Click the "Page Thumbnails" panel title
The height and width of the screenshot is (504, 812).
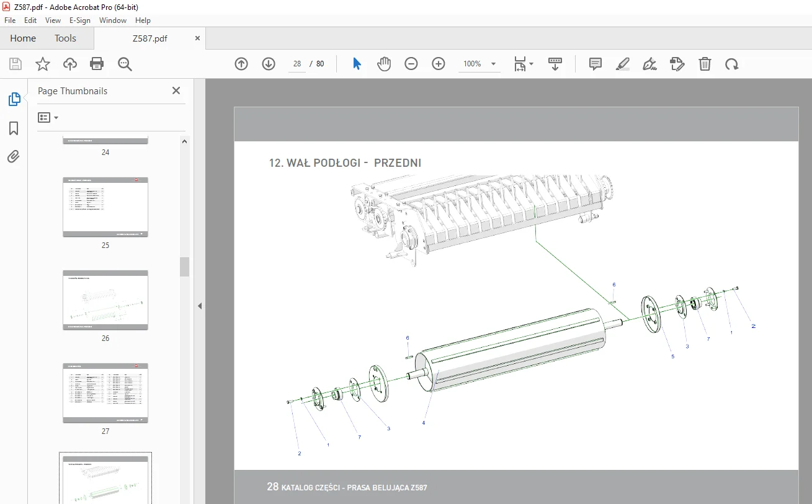[73, 91]
